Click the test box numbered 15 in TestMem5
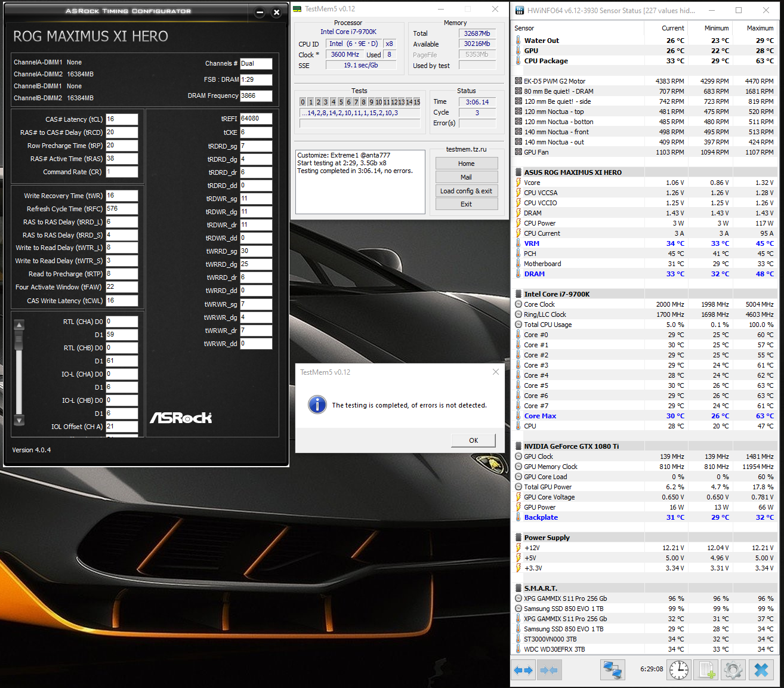This screenshot has width=784, height=688. (417, 102)
